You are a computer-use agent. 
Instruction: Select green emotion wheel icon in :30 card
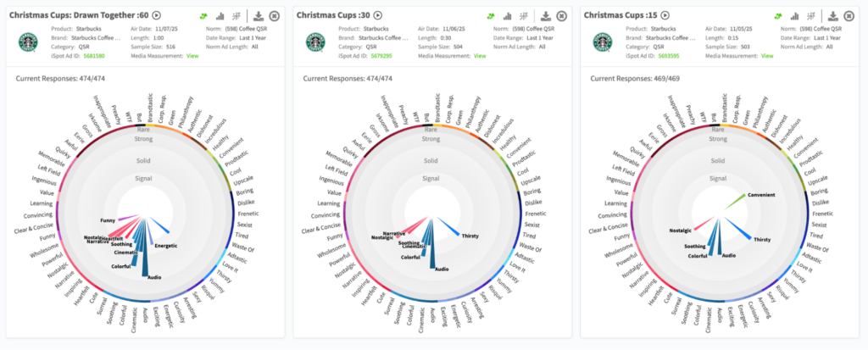491,16
